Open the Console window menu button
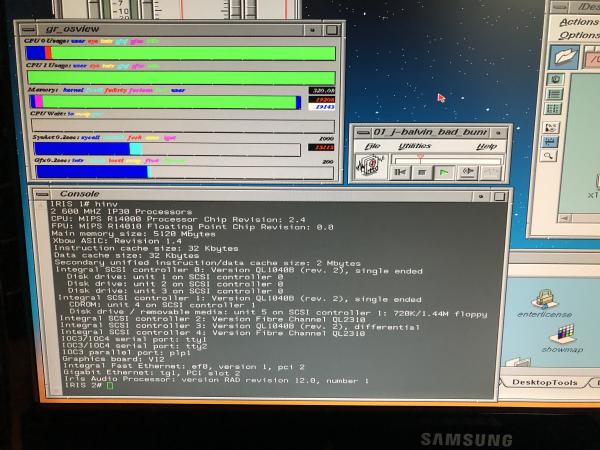 click(x=43, y=193)
